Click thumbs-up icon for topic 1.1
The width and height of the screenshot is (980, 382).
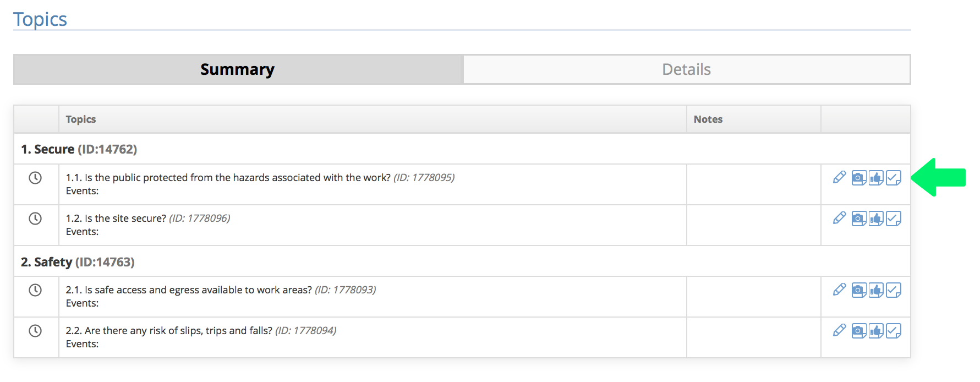coord(876,178)
